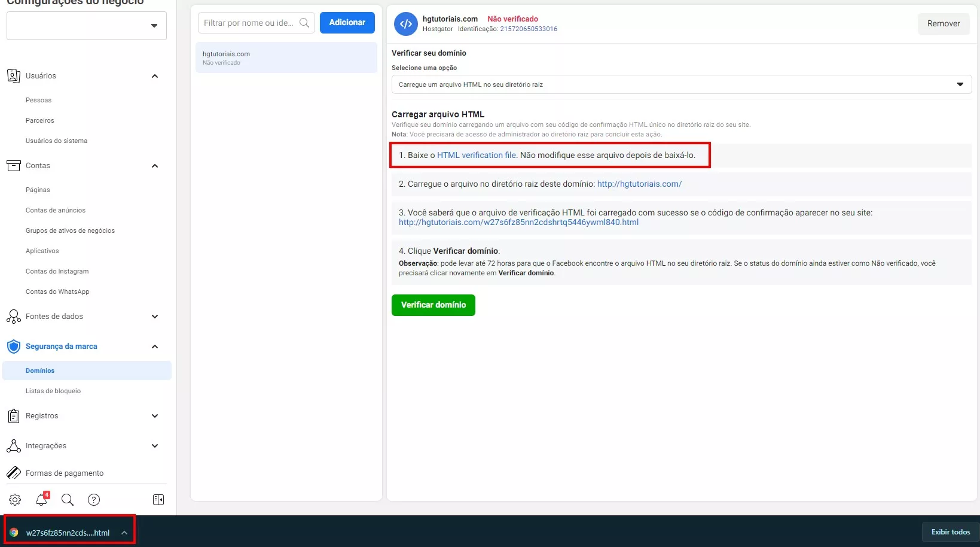Open Usuários do sistema
The height and width of the screenshot is (547, 980).
(56, 141)
